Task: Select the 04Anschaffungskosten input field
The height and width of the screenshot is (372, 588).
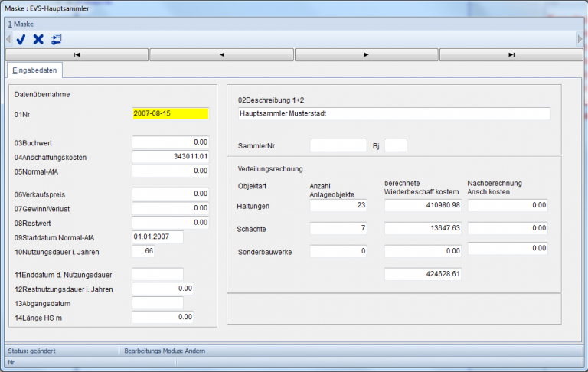Action: pos(170,157)
